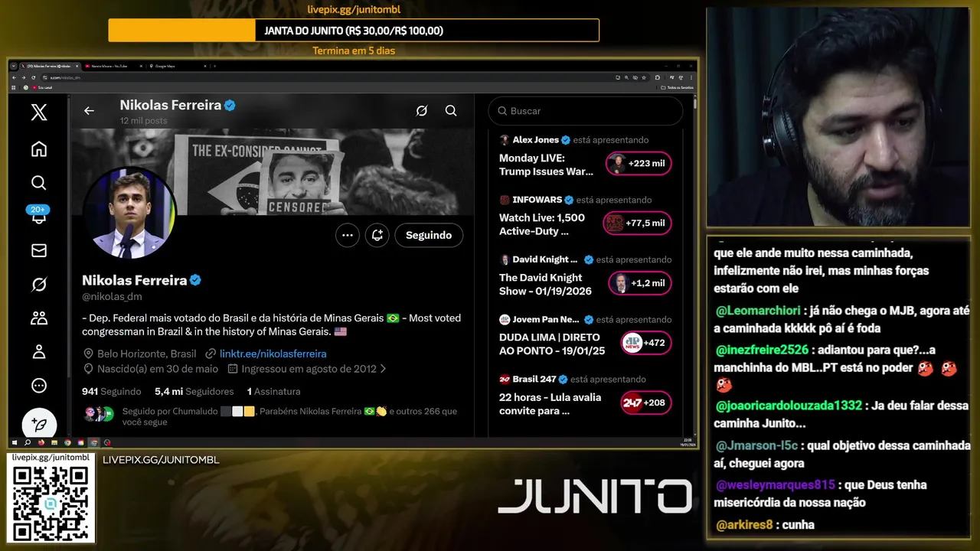Open Chrome three-dot menu
The height and width of the screenshot is (551, 980).
click(691, 77)
